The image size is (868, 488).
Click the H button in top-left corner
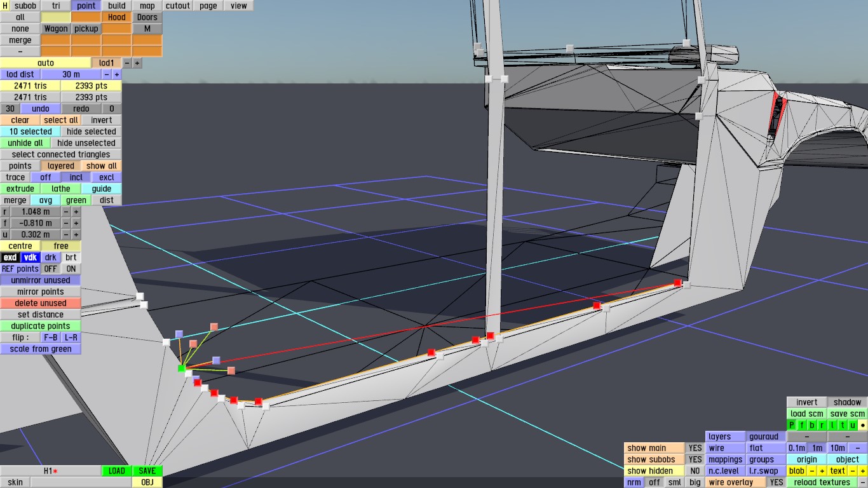tap(5, 6)
